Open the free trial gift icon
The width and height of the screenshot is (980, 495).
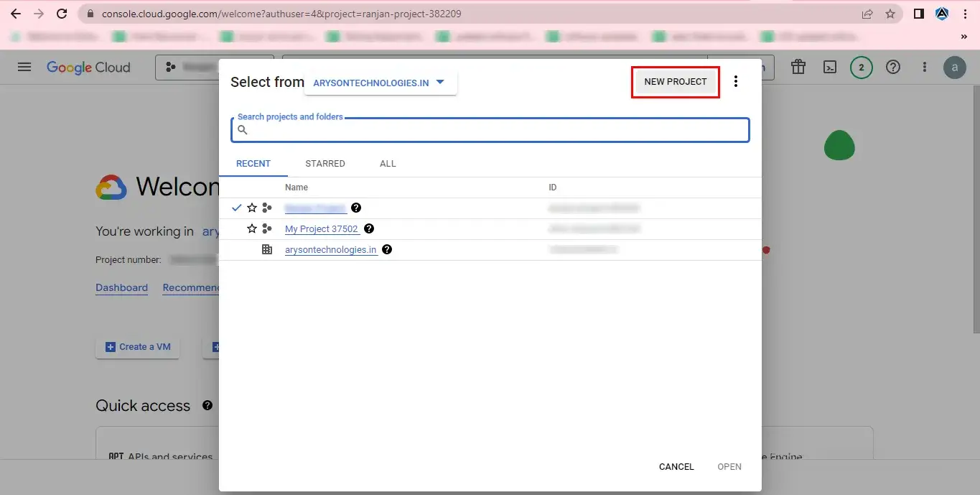coord(798,67)
